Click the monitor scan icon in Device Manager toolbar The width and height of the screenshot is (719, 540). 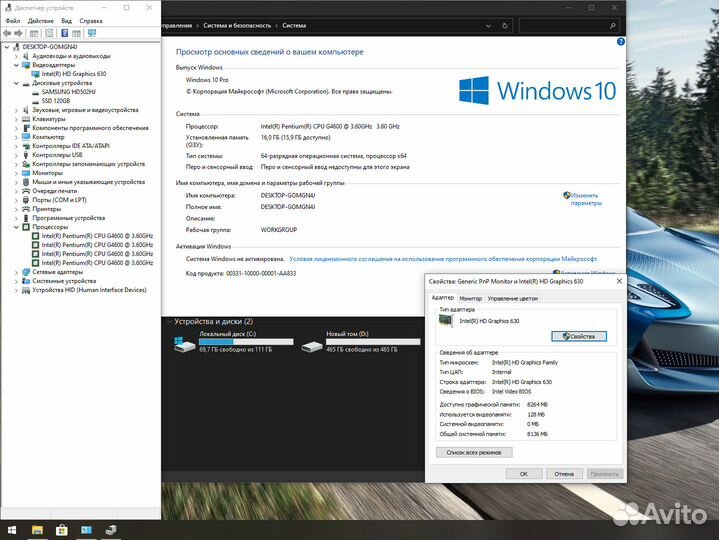tap(92, 33)
